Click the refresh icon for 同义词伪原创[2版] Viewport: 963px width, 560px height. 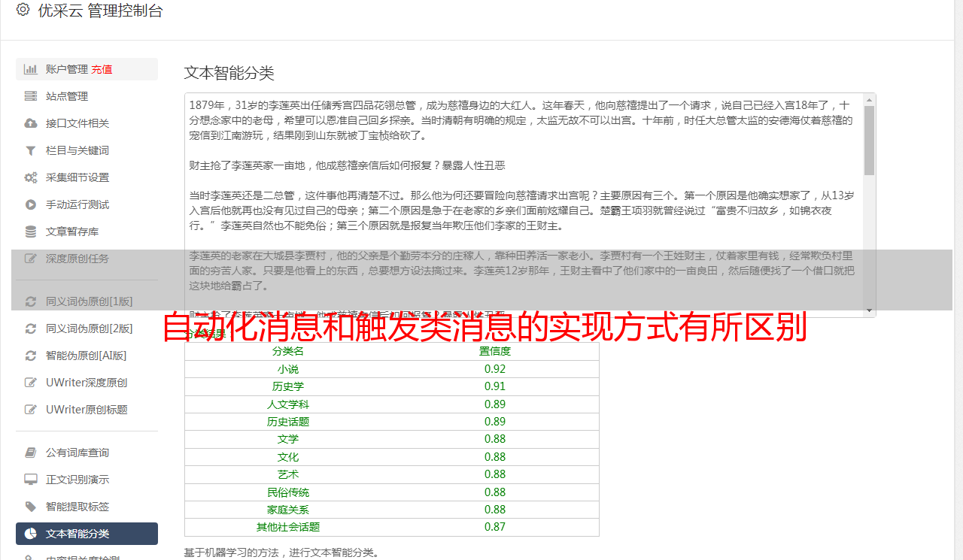coord(31,328)
